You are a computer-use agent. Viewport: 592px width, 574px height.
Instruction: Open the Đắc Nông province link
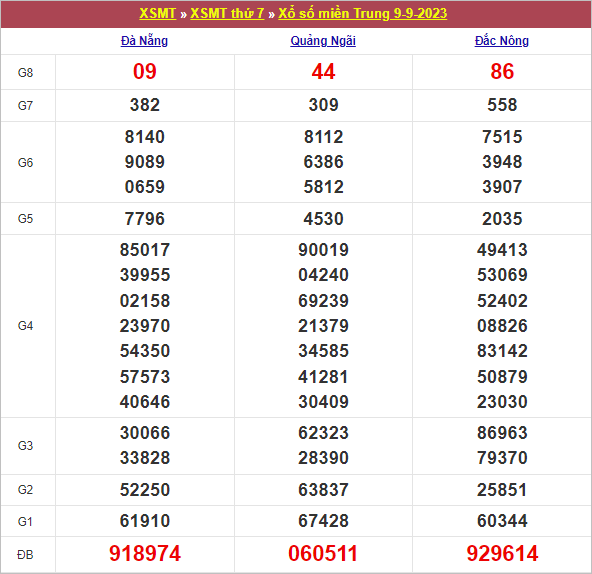(502, 41)
